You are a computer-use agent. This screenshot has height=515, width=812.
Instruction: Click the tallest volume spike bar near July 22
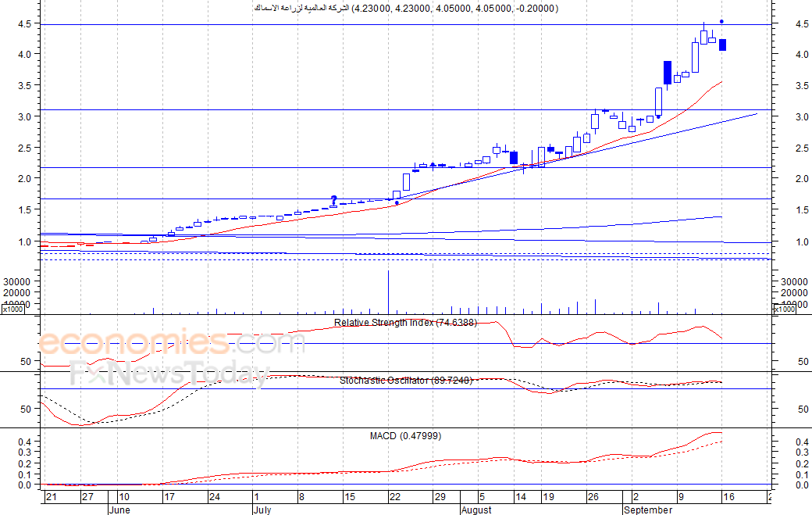tap(388, 292)
